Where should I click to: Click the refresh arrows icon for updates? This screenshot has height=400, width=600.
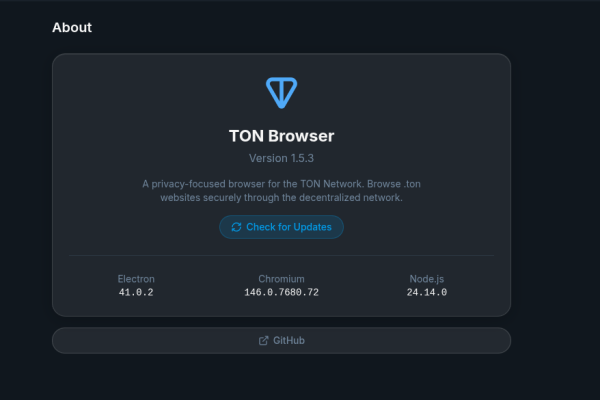(236, 227)
